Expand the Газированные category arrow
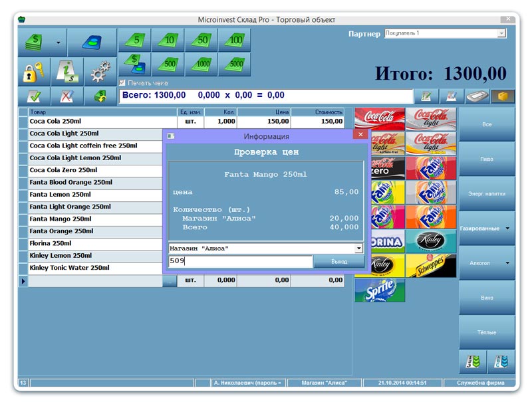 (507, 229)
